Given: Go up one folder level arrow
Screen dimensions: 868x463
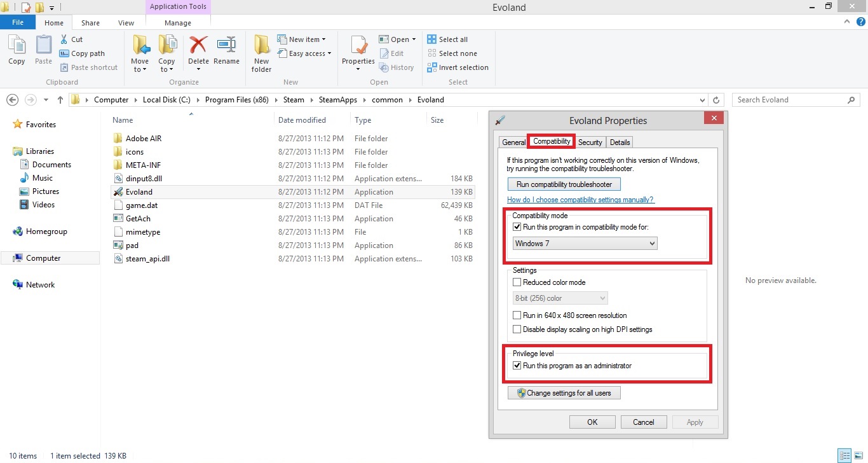Looking at the screenshot, I should click(60, 100).
